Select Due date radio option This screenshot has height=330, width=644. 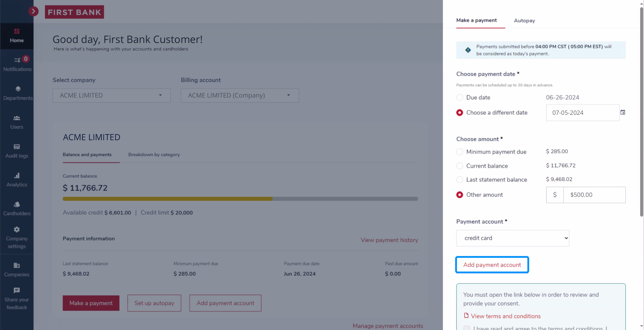460,98
